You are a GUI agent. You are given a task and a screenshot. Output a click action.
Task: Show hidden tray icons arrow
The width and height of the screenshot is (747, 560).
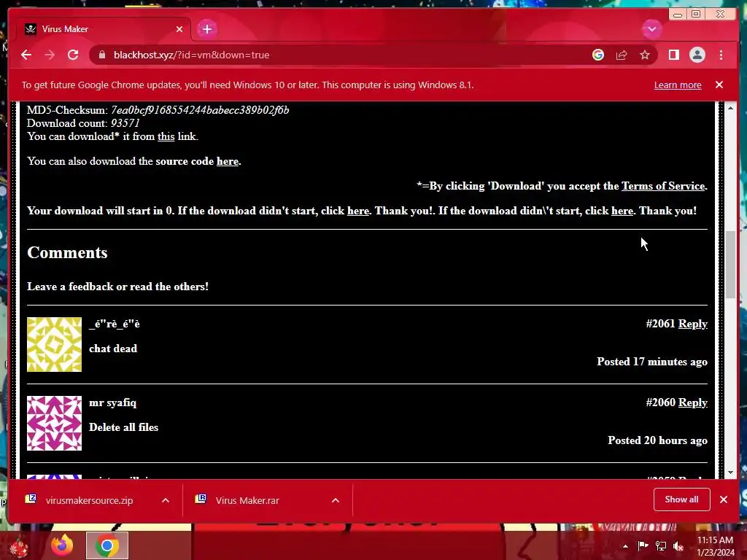pos(625,545)
